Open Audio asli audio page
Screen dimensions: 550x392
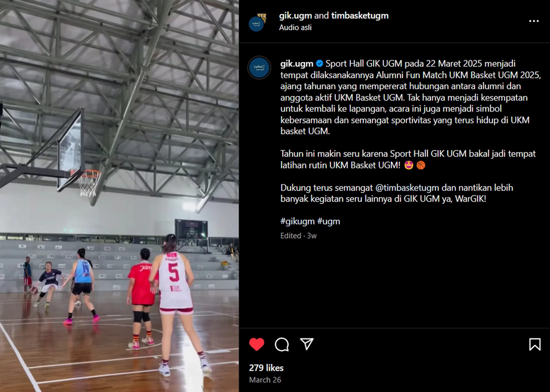click(x=295, y=27)
